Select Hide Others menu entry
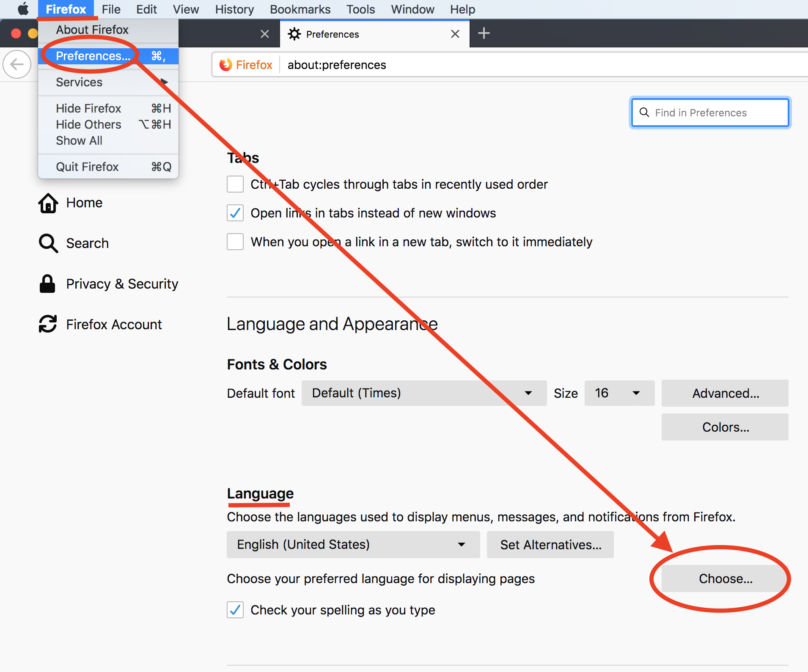 tap(108, 124)
